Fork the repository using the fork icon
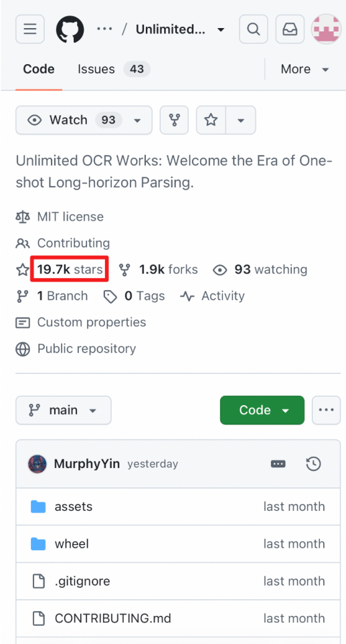The height and width of the screenshot is (644, 346). pyautogui.click(x=174, y=120)
